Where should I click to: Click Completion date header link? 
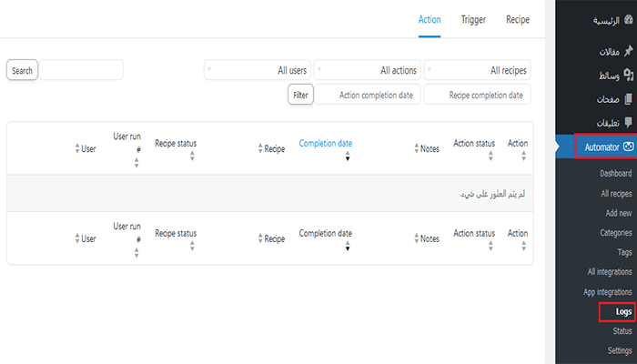click(x=326, y=143)
